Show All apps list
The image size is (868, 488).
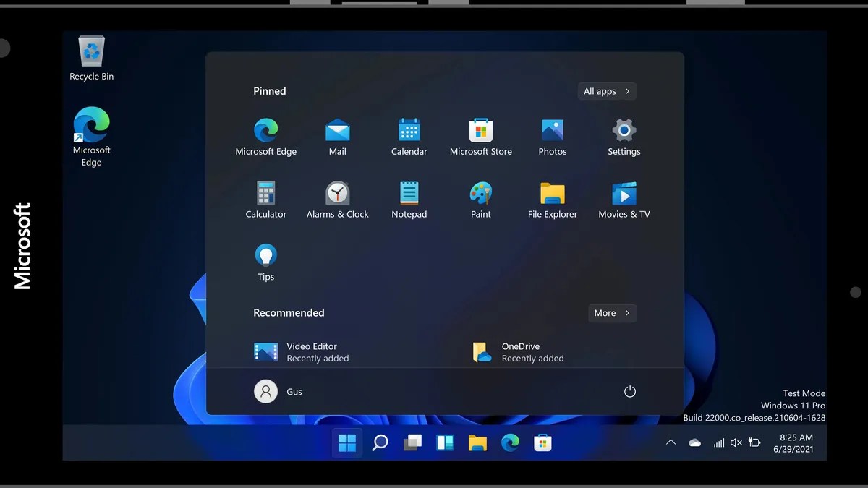pyautogui.click(x=607, y=91)
